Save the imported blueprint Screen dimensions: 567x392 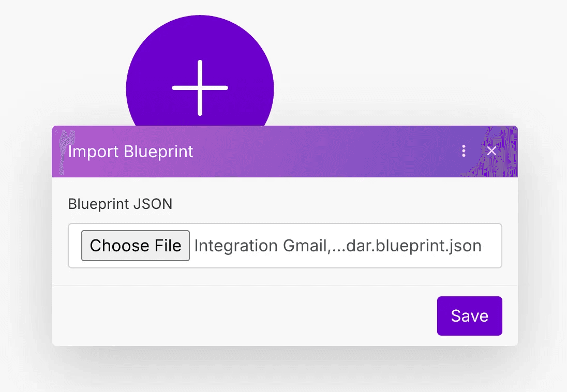[469, 316]
